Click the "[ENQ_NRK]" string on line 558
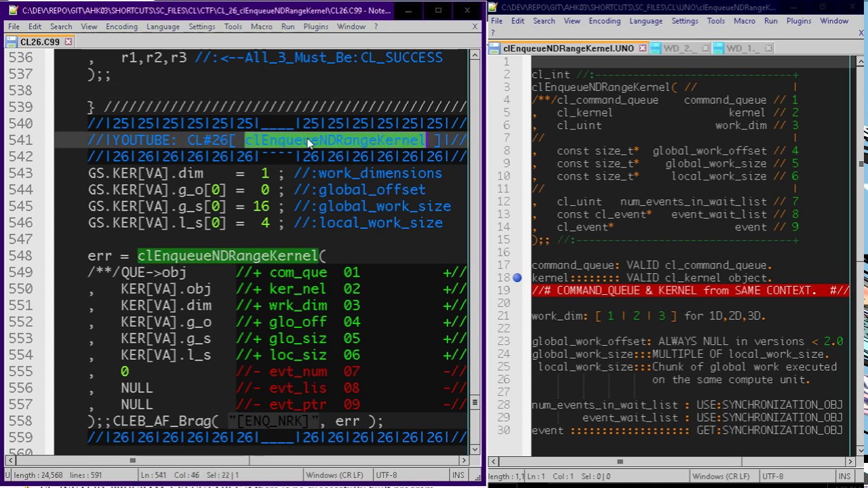Image resolution: width=868 pixels, height=488 pixels. [x=273, y=421]
